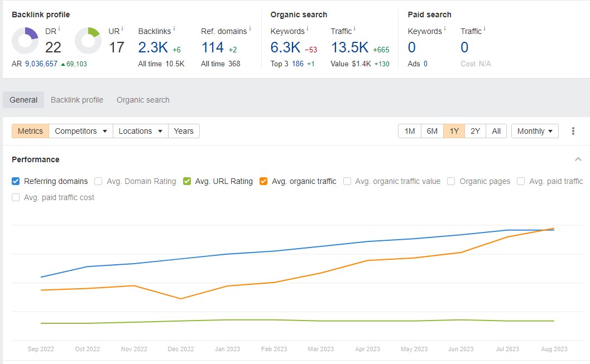Switch to the Organic search tab
Viewport: 590px width, 364px height.
tap(143, 100)
